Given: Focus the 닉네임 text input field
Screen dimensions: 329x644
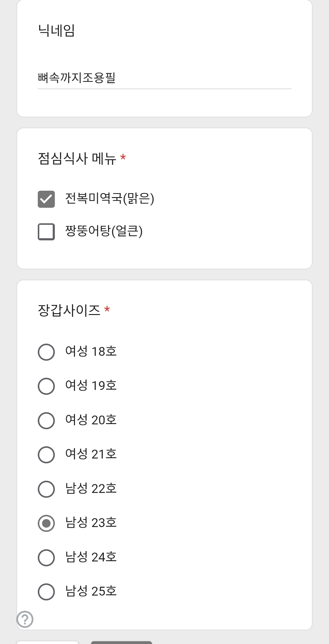Looking at the screenshot, I should (x=164, y=78).
